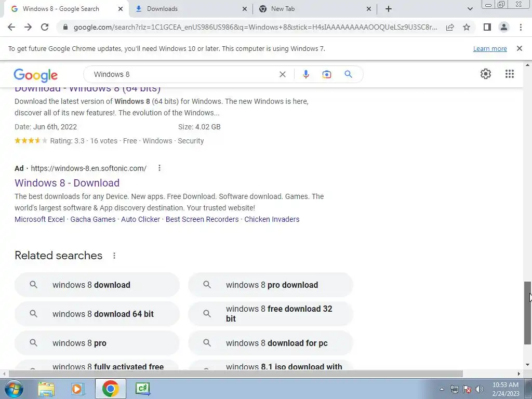This screenshot has width=532, height=399.
Task: Reload the current page
Action: [x=45, y=27]
